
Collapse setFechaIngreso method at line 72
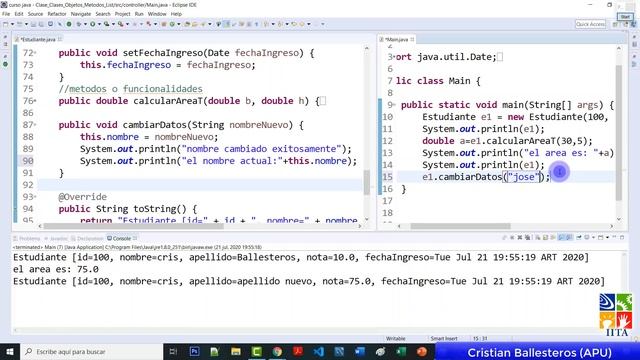36,53
